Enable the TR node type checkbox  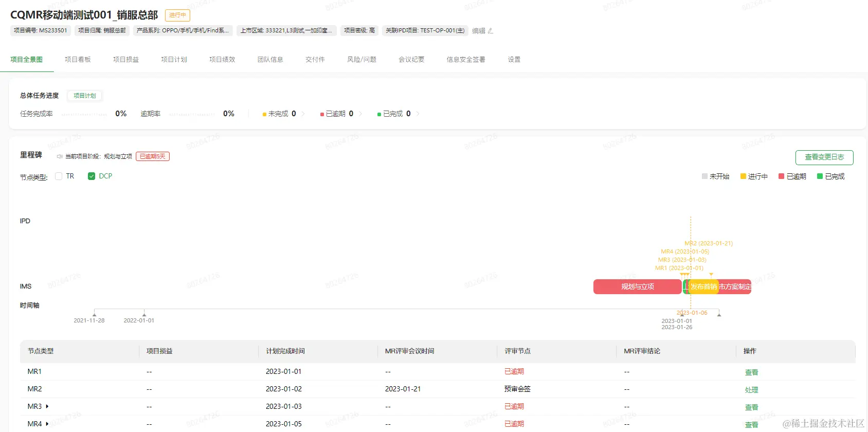59,176
